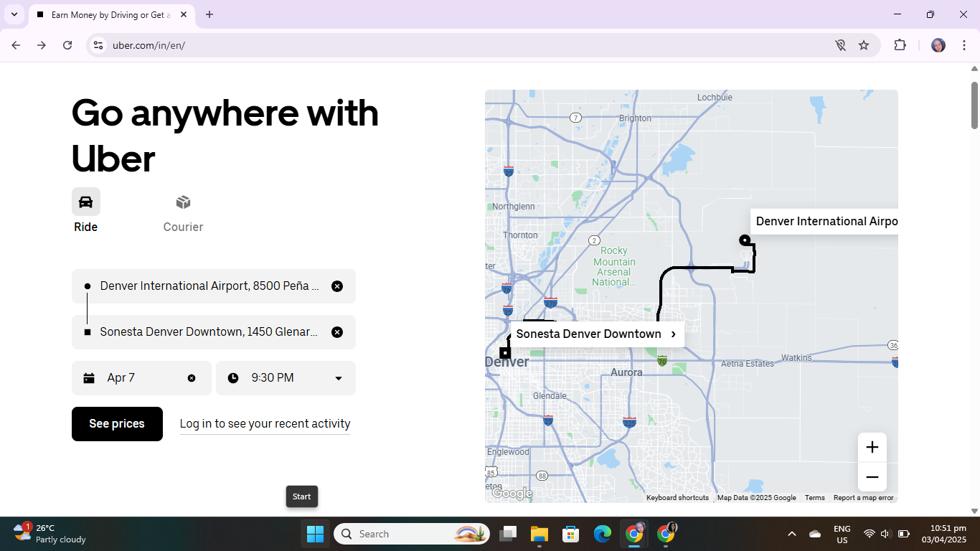View site information icon in address bar
This screenshot has width=980, height=551.
pyautogui.click(x=99, y=45)
